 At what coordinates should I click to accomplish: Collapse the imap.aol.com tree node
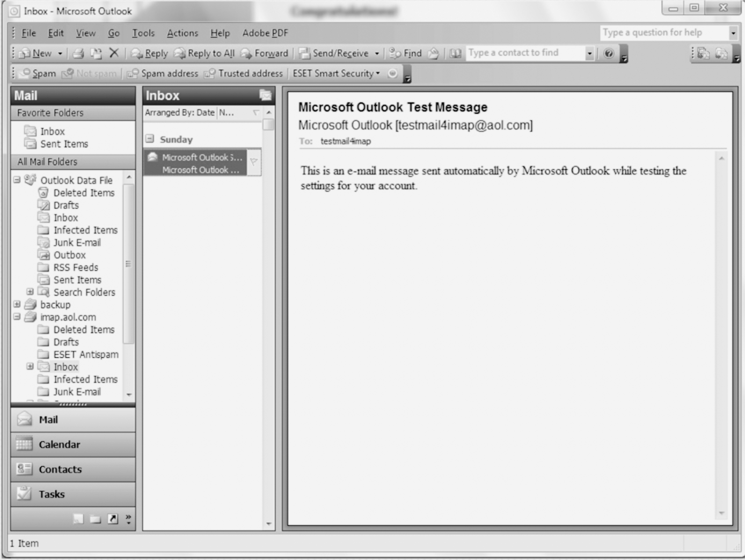pos(17,316)
